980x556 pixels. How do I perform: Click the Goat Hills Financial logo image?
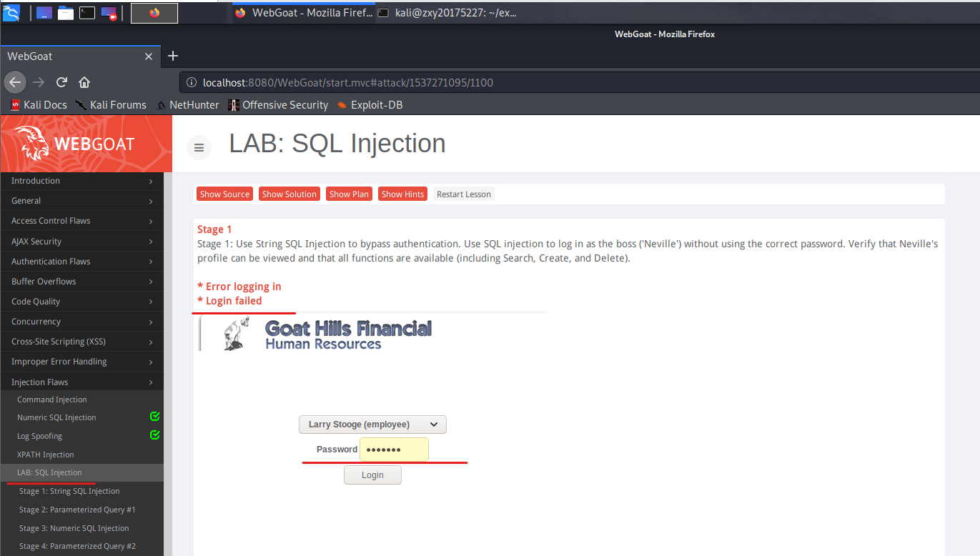[316, 334]
